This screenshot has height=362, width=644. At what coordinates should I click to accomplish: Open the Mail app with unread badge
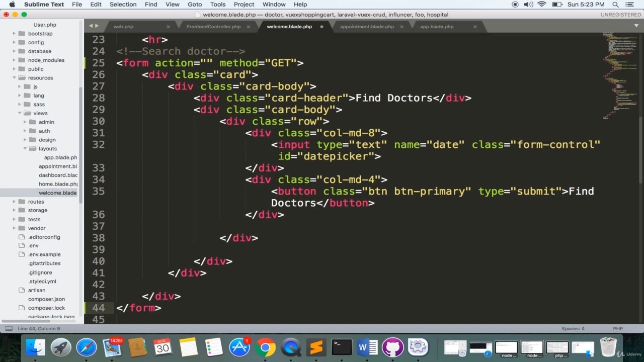click(113, 347)
